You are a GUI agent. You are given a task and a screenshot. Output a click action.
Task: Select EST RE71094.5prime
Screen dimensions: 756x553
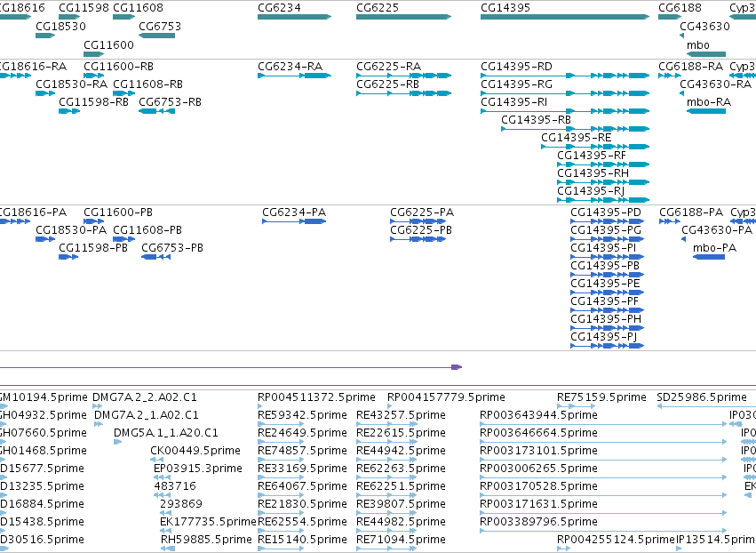(401, 540)
